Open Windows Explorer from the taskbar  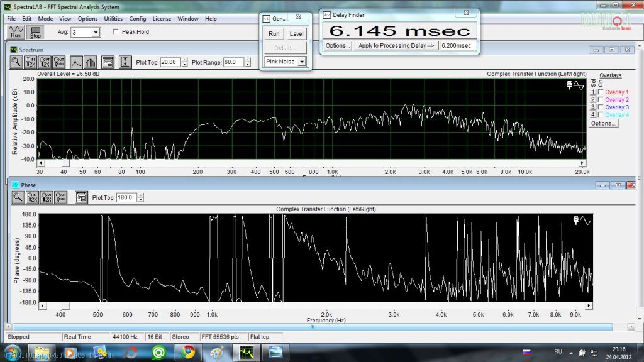(42, 353)
